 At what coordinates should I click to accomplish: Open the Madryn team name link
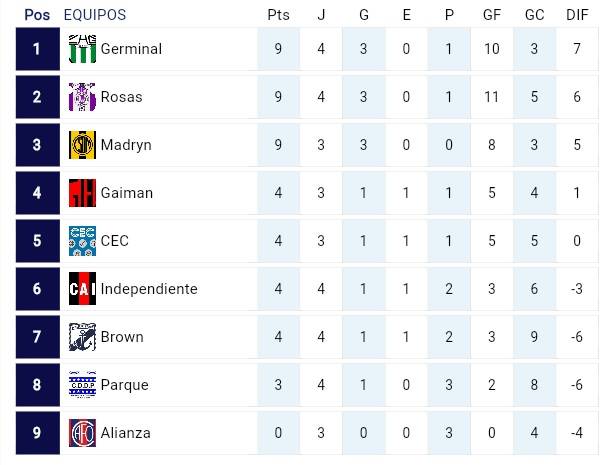(126, 145)
